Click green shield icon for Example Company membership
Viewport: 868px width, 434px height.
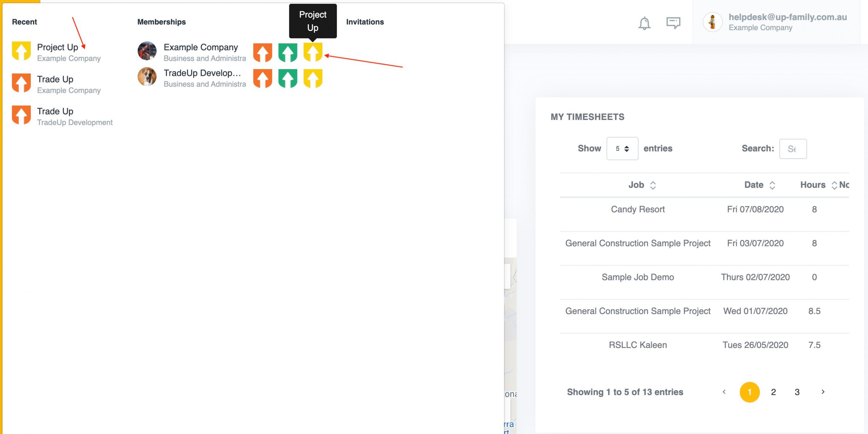(288, 53)
